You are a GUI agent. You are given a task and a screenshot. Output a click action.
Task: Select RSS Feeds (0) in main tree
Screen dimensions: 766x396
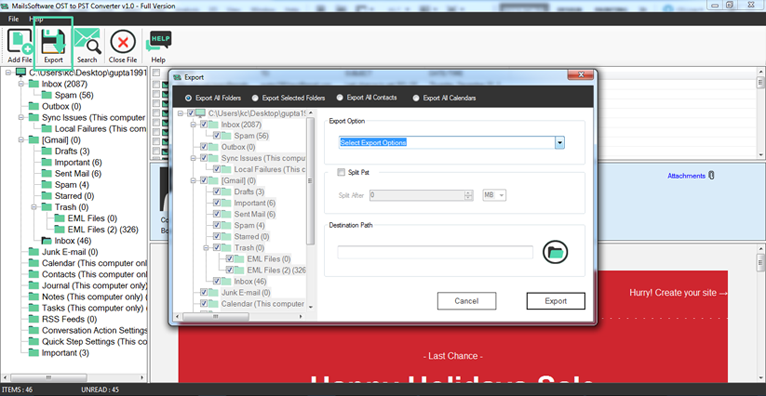[x=69, y=320]
